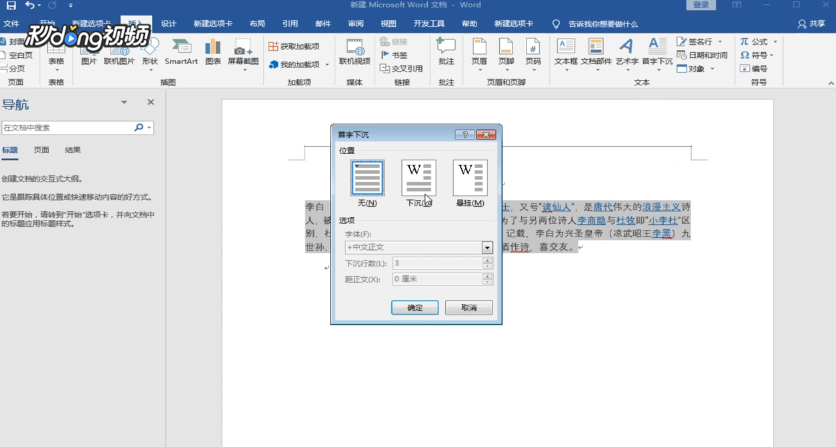This screenshot has width=836, height=447.
Task: Insert date and time (日期和时间)
Action: pos(702,55)
